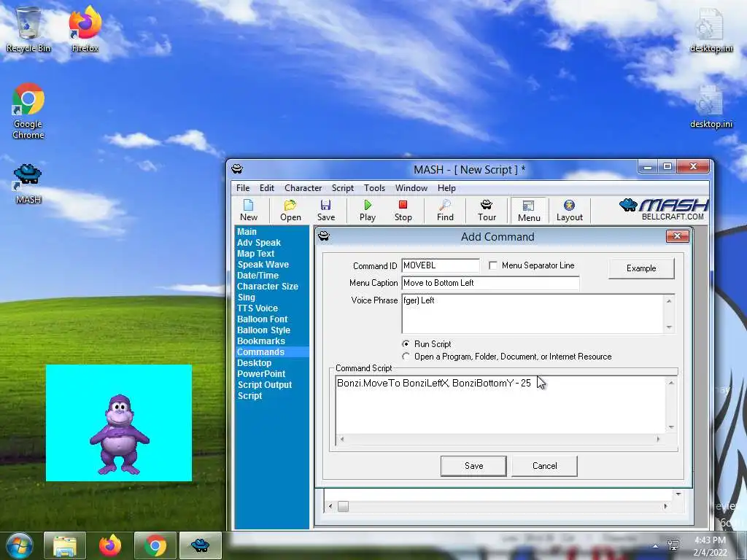
Task: Select the upper desktop.ini file icon
Action: [711, 30]
